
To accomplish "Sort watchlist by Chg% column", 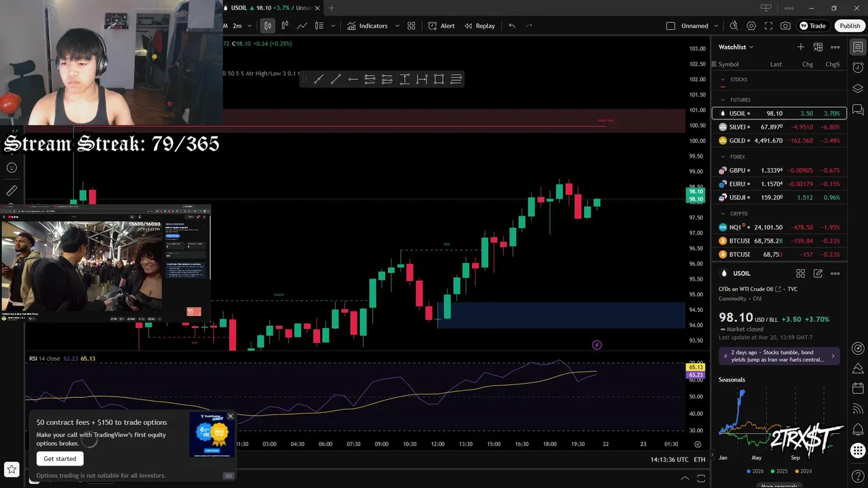I will [832, 64].
